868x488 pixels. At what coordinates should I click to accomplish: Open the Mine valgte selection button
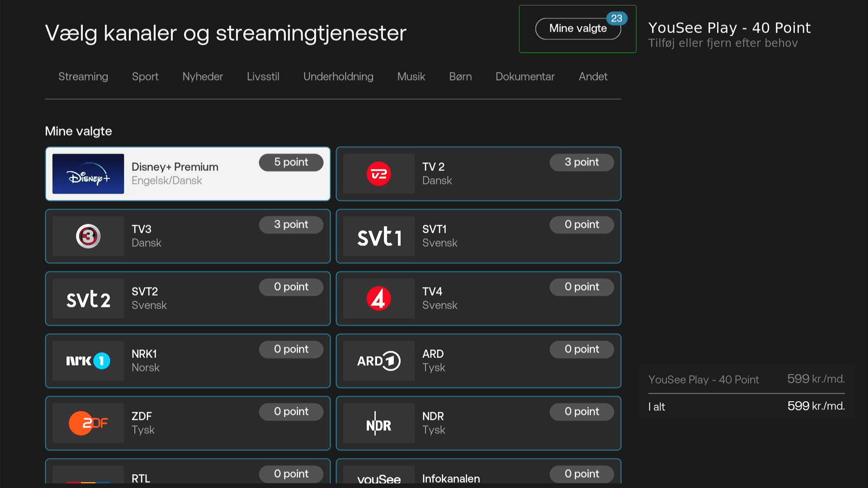578,28
